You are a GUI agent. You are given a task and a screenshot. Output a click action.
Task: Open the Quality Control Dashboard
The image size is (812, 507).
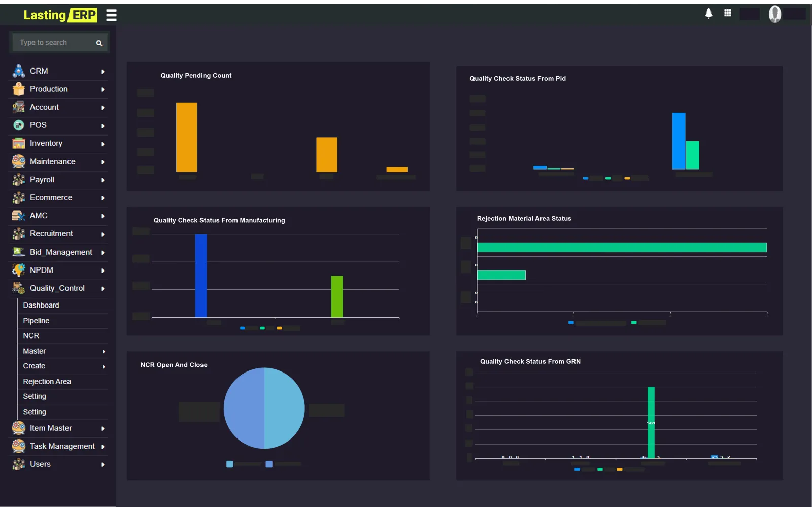[41, 306]
